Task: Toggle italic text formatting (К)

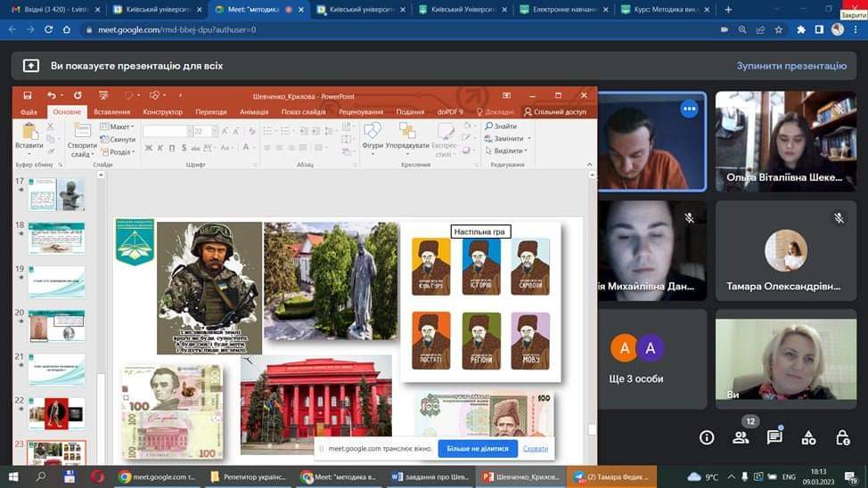Action: coord(159,148)
